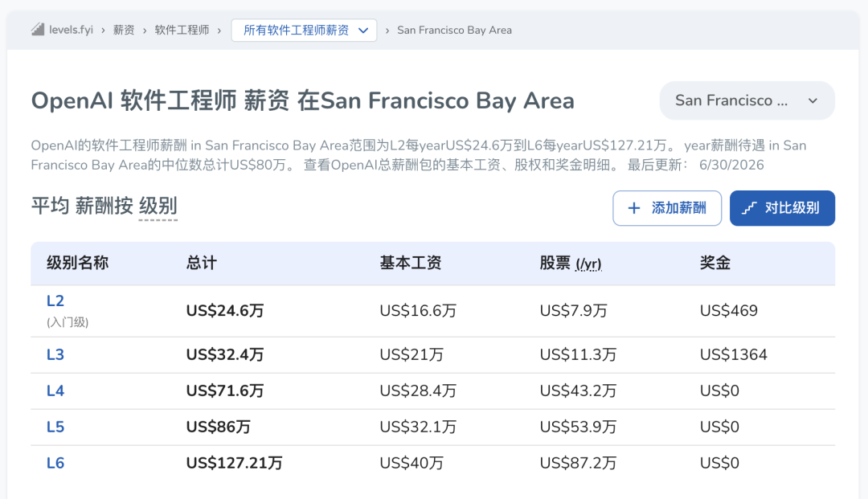Select the L5 total US$86万
868x499 pixels.
[x=218, y=427]
